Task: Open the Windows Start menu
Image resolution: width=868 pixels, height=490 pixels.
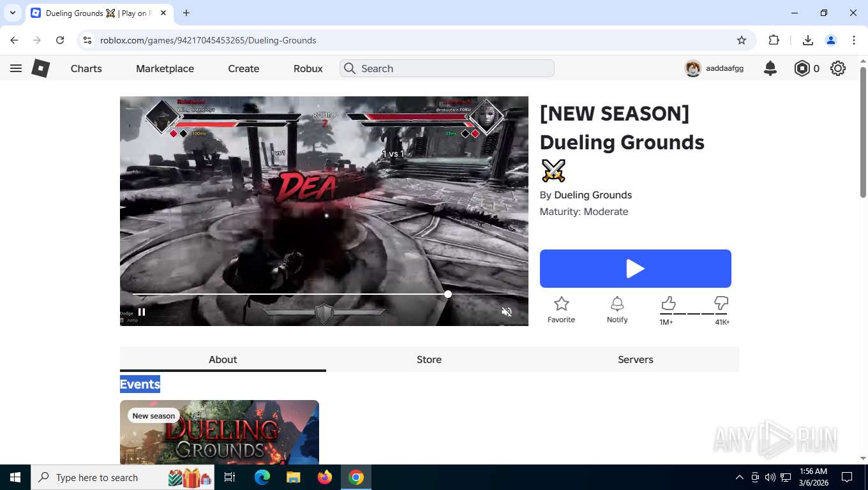Action: coord(15,477)
